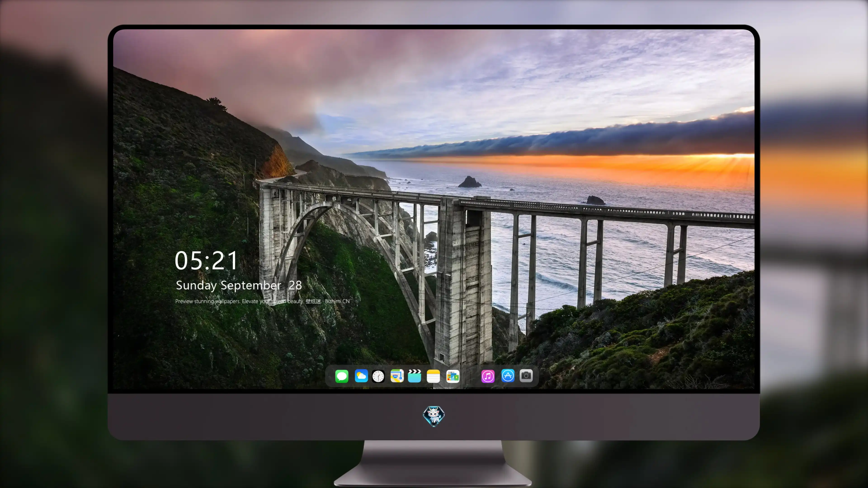This screenshot has height=488, width=868.
Task: Launch the App Store from the dock
Action: (x=508, y=376)
